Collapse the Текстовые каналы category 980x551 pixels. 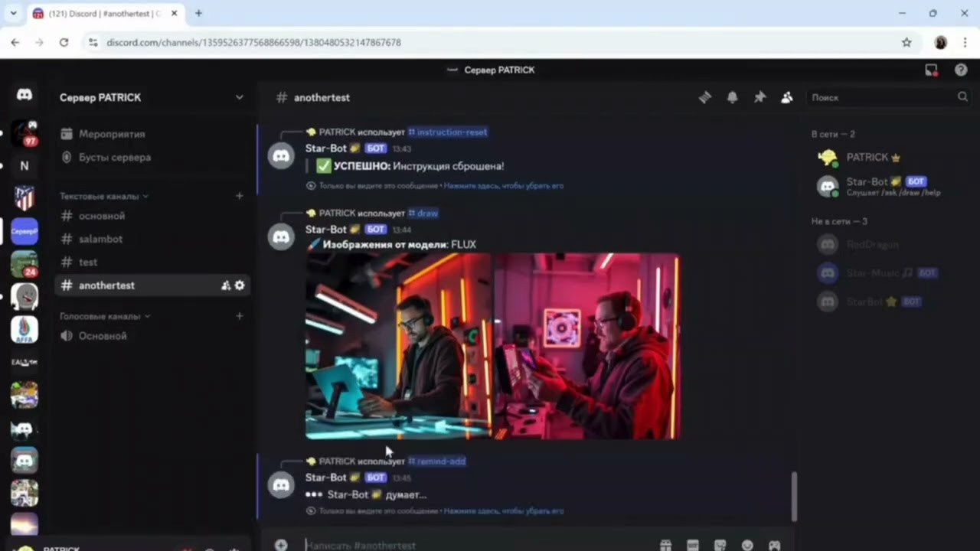pos(103,196)
